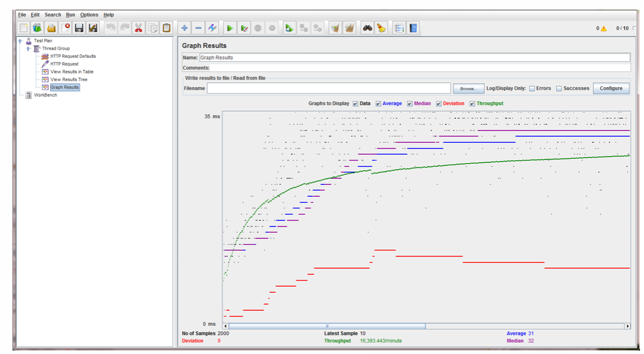Toggle the Data graph checkbox
The width and height of the screenshot is (644, 354).
[355, 104]
